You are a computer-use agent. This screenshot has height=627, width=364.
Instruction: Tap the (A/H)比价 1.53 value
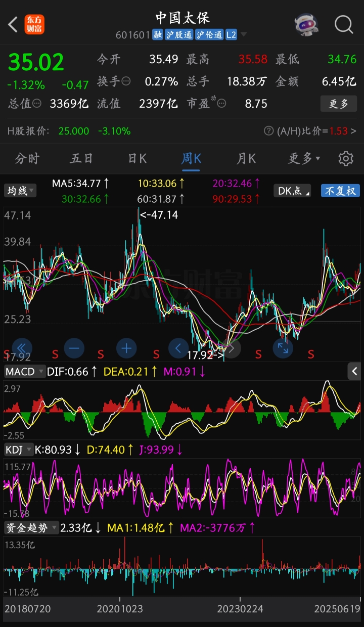[339, 131]
